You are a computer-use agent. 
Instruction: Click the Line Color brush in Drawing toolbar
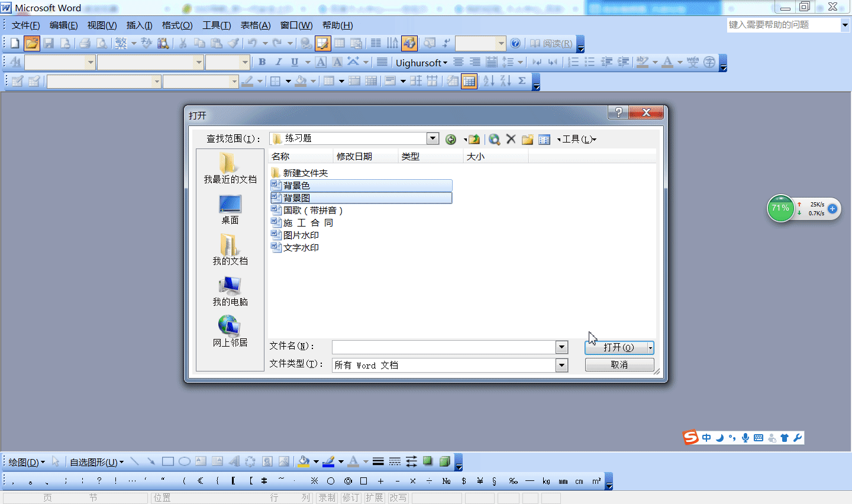point(328,461)
